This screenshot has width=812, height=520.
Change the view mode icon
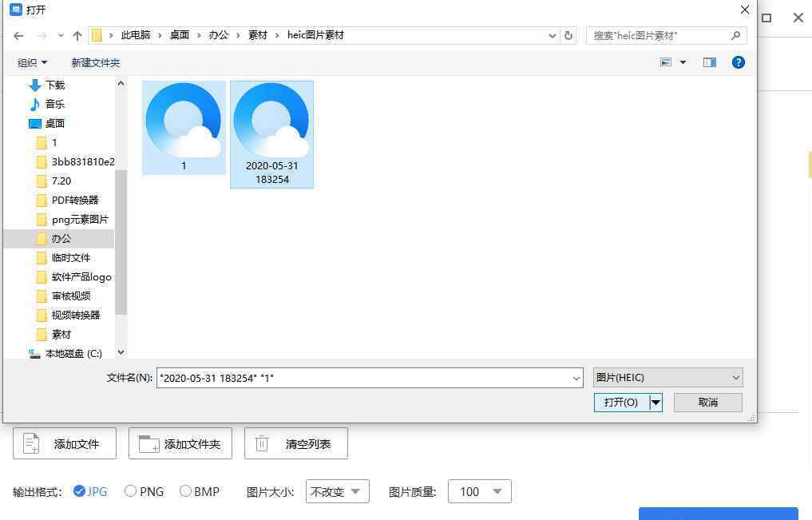pyautogui.click(x=666, y=62)
